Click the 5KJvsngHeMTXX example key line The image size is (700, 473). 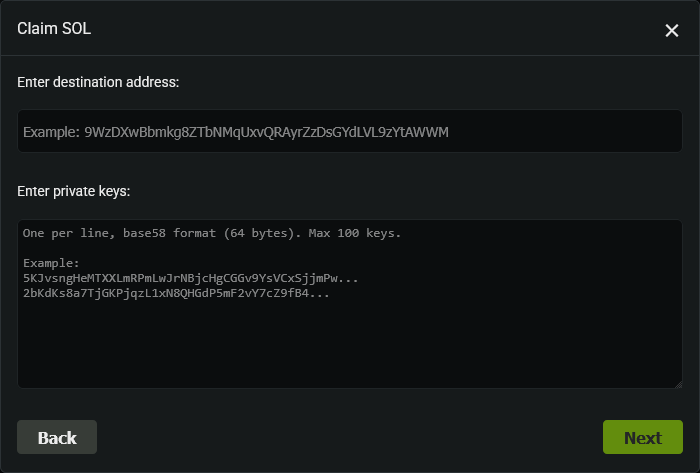tap(190, 278)
